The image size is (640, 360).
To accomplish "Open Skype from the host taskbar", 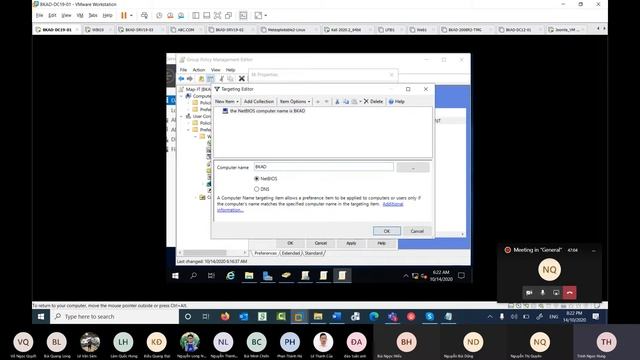I will [429, 317].
